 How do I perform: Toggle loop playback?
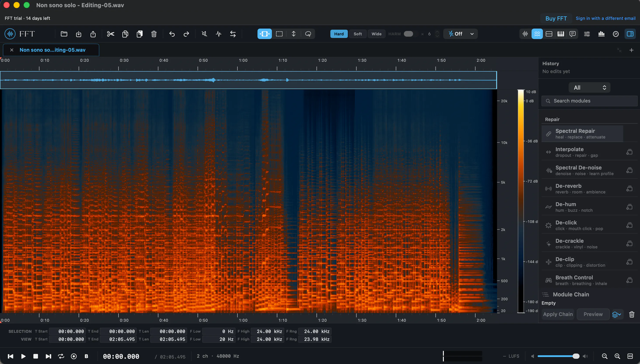61,356
